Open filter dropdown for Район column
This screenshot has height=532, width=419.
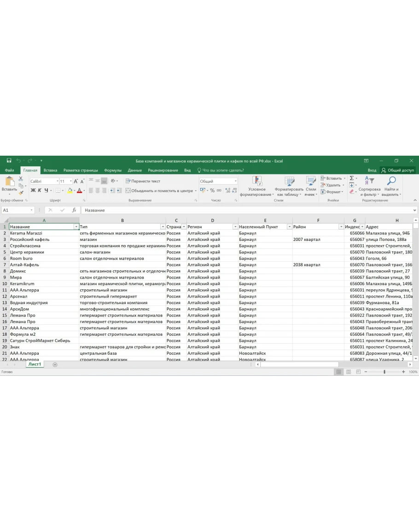[x=341, y=227]
